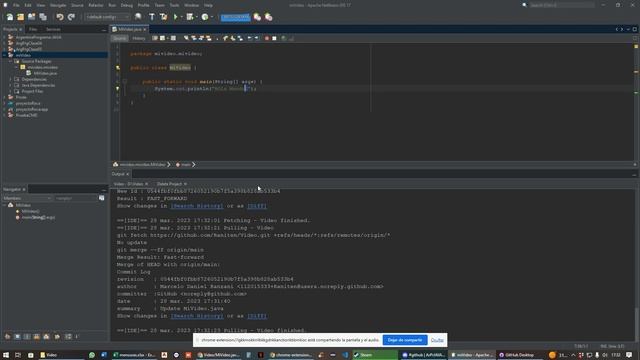Click the Ocultar link in sharing bar

point(437,340)
